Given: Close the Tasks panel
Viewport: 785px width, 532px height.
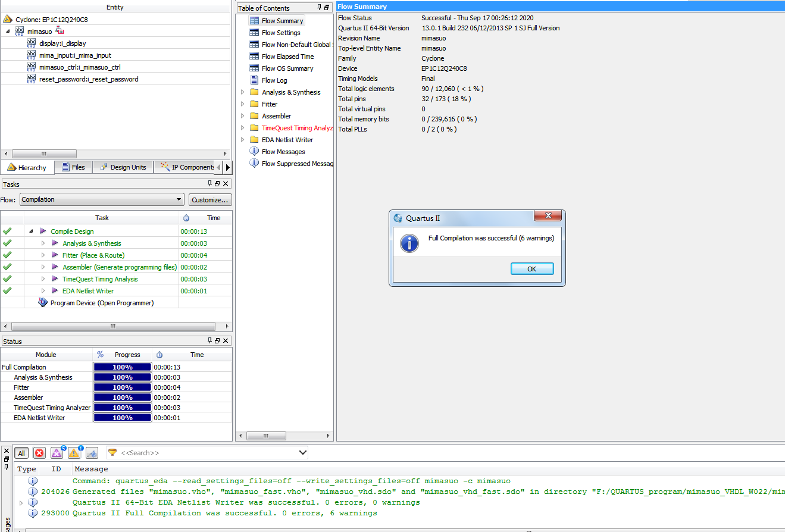Looking at the screenshot, I should pyautogui.click(x=226, y=184).
